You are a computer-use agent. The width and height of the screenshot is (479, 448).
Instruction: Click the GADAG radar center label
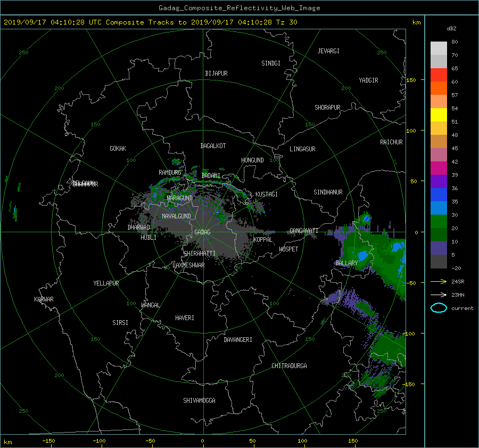tap(202, 232)
